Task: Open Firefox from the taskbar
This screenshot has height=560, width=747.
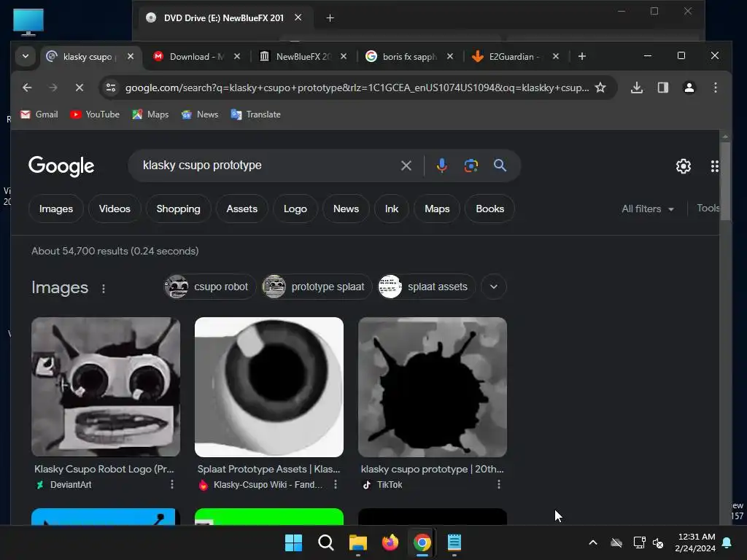Action: pyautogui.click(x=390, y=542)
